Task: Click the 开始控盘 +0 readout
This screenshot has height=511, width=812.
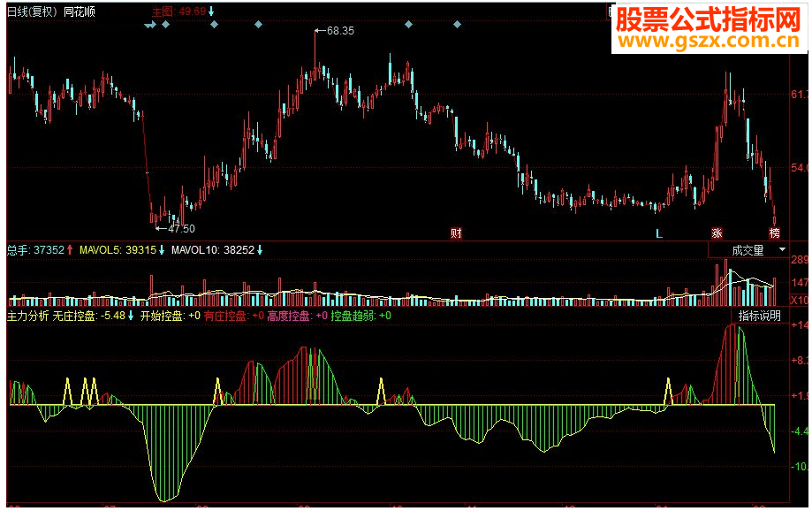Action: coord(171,316)
